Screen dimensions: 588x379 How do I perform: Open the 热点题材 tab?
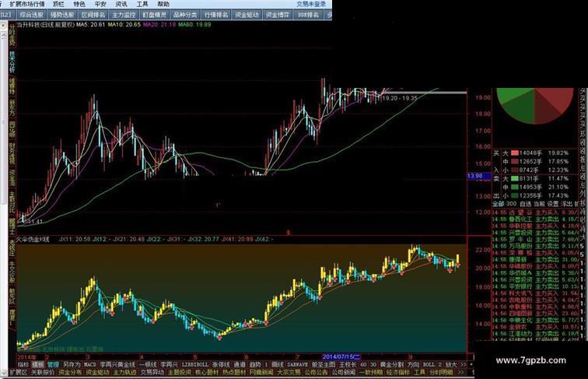[x=234, y=372]
